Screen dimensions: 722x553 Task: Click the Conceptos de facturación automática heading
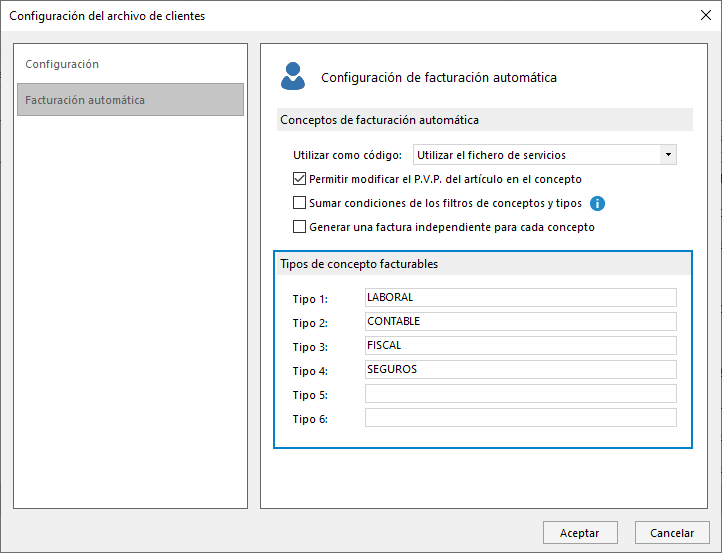coord(379,120)
